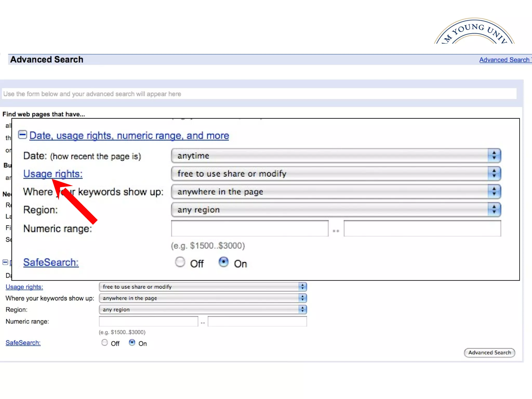Click the first large numeric range field
This screenshot has height=399, width=532.
[250, 228]
